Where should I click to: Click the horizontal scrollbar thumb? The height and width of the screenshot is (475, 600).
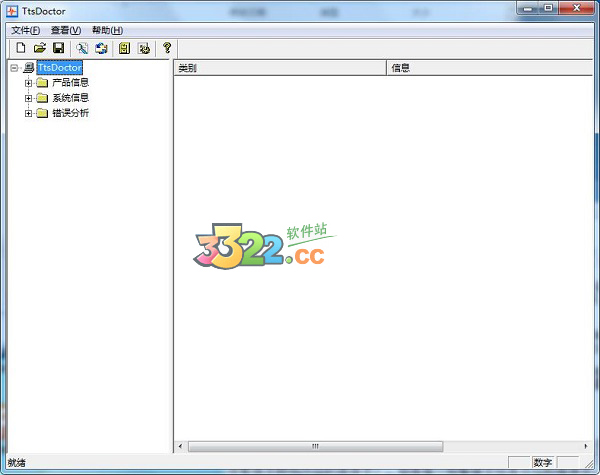point(316,446)
